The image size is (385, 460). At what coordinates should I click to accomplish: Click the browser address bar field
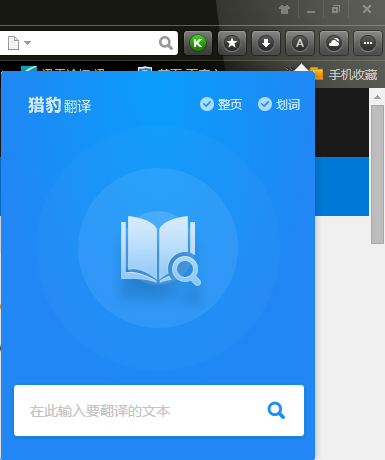coord(88,43)
